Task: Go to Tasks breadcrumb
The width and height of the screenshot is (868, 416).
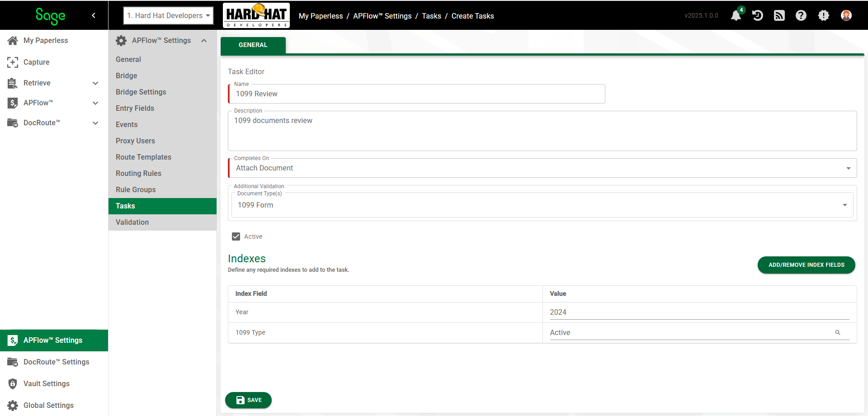Action: tap(432, 16)
